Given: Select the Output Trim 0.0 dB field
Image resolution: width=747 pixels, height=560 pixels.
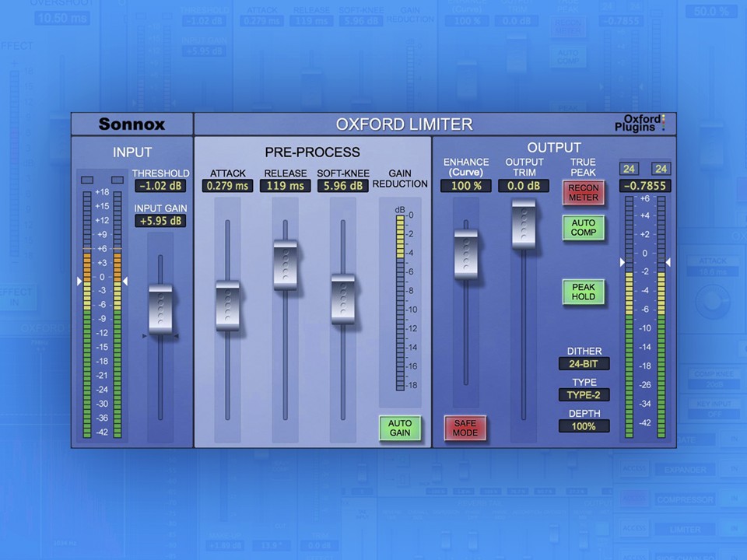Looking at the screenshot, I should [x=524, y=186].
